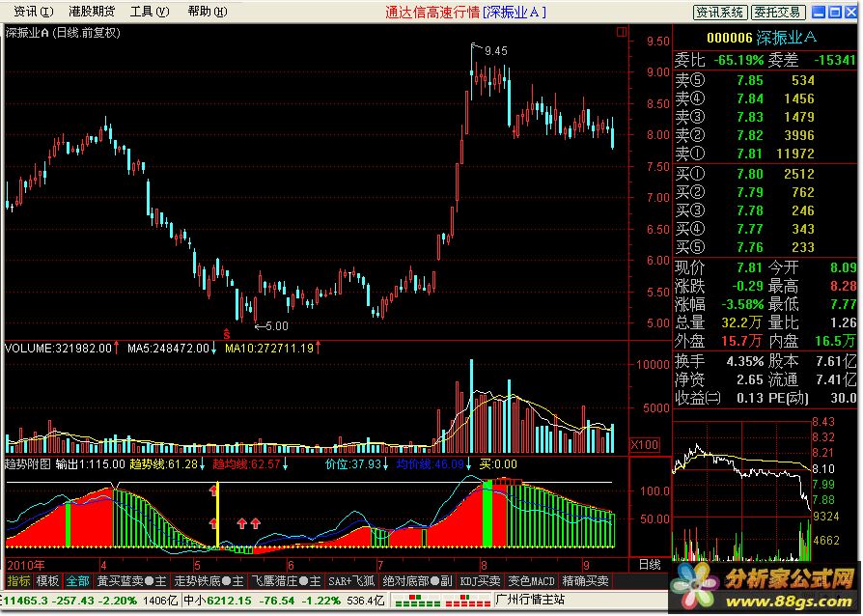
Task: Click the 委比 value -65.19%
Action: 738,60
